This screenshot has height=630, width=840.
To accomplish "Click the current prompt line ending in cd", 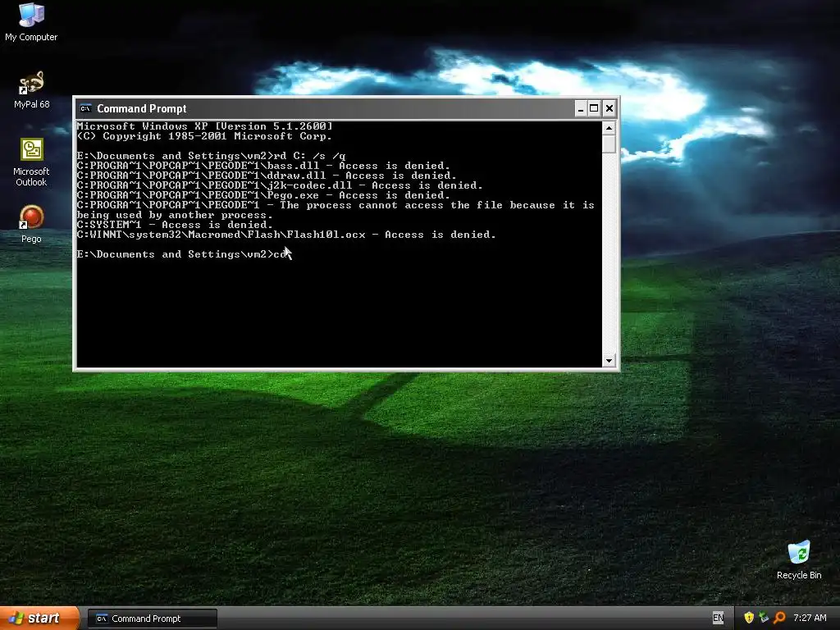I will 181,254.
